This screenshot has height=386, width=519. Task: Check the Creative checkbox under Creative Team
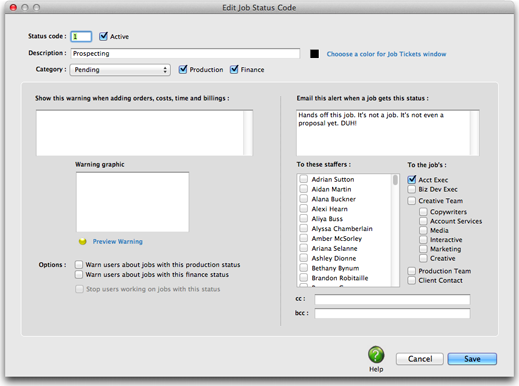pos(423,258)
